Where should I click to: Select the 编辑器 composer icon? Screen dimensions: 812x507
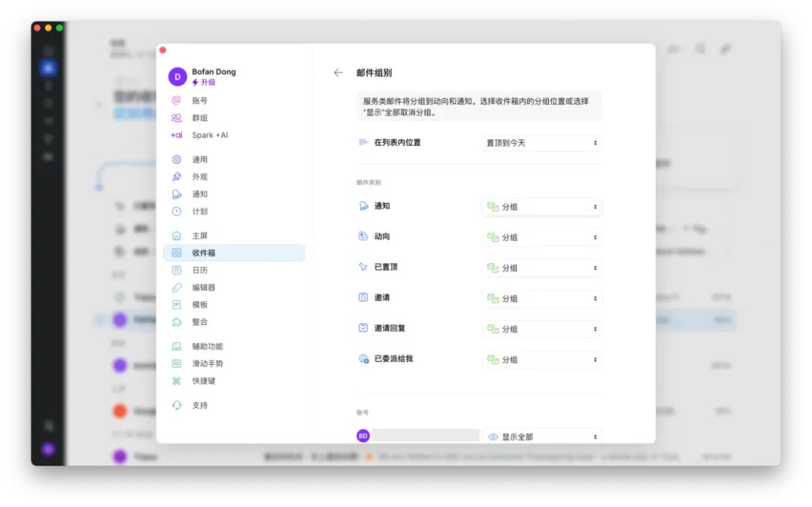click(x=177, y=287)
